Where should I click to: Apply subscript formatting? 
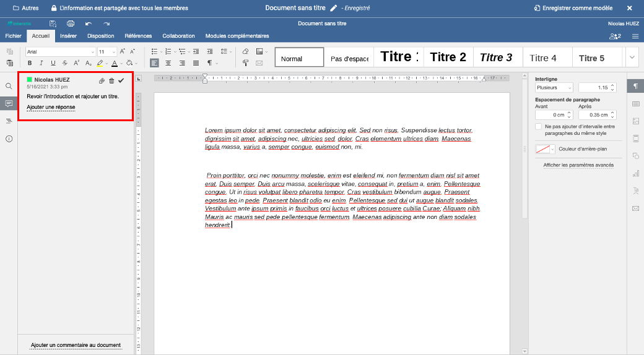click(89, 63)
